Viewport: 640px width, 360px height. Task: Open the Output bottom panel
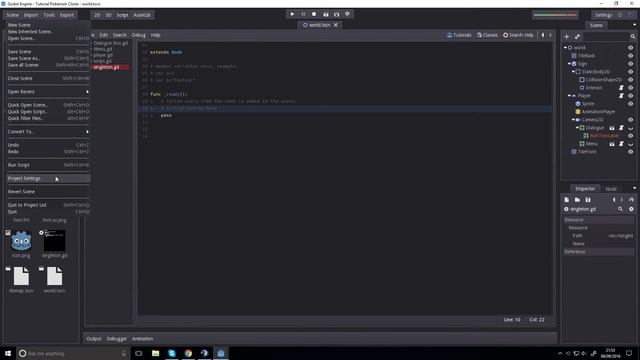point(94,339)
